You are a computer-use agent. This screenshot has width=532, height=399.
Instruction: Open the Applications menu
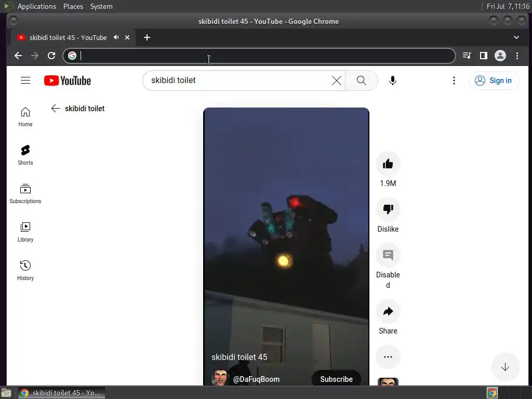(37, 6)
